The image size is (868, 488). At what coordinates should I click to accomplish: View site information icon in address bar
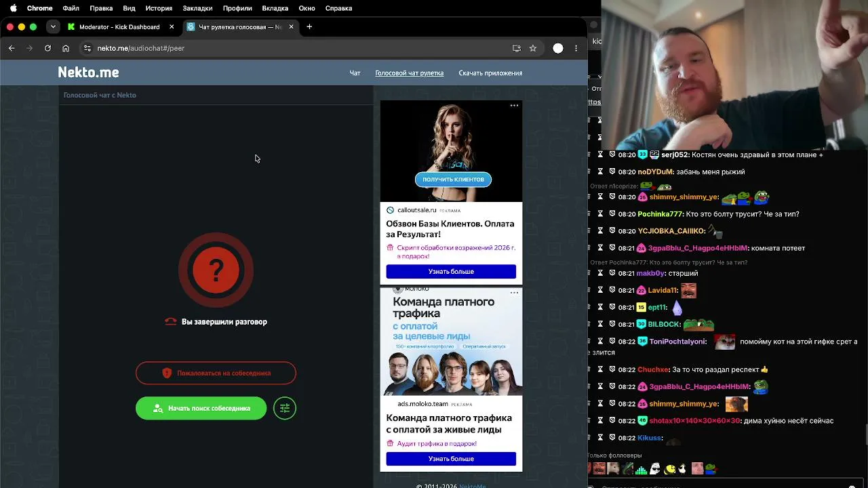point(87,48)
